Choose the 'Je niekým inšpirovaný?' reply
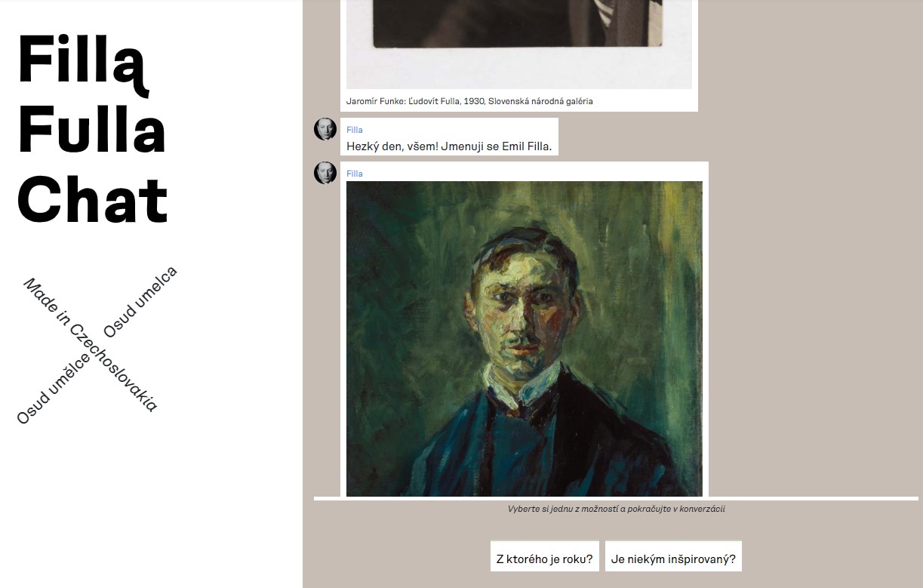 (x=673, y=559)
